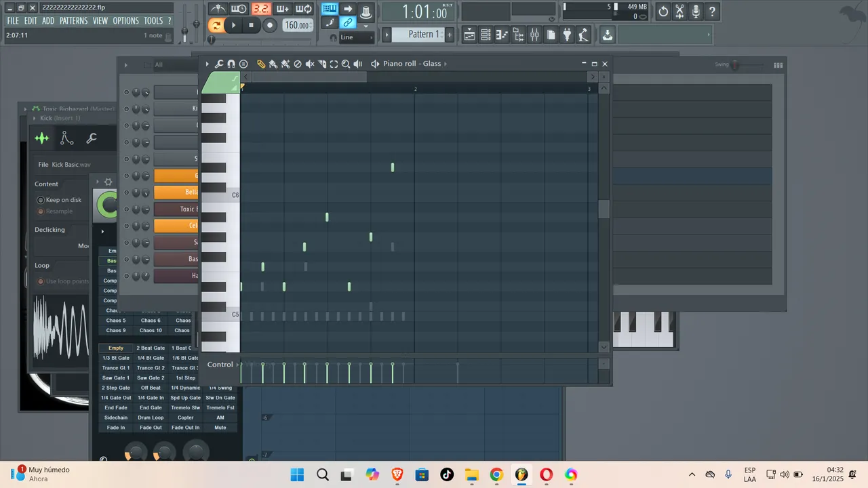Screen dimensions: 868x488
Task: Toggle the overdub blend recording button
Action: (283, 9)
